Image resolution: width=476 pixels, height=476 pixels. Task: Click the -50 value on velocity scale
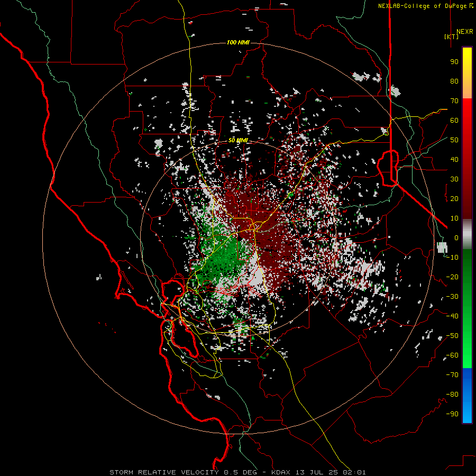(452, 336)
